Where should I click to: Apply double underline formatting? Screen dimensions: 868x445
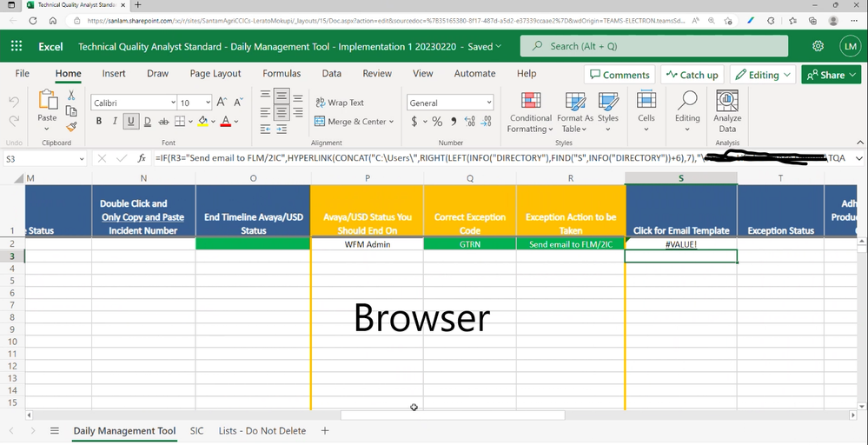pos(147,121)
